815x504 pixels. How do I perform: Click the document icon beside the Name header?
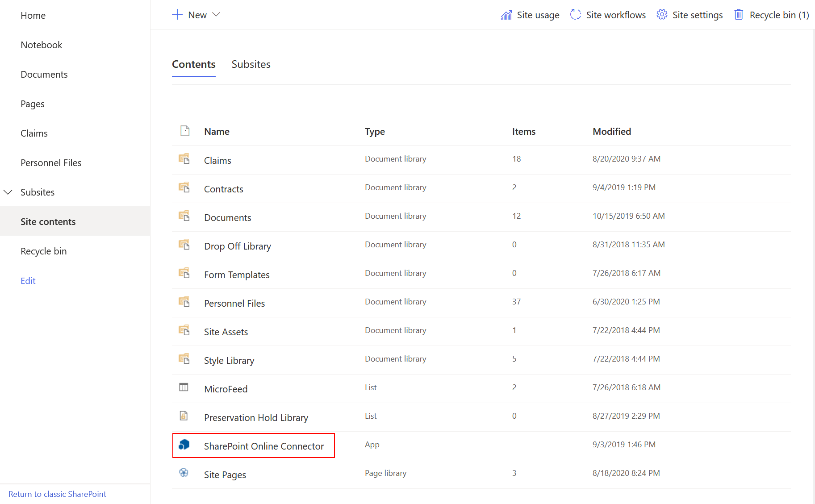tap(185, 130)
